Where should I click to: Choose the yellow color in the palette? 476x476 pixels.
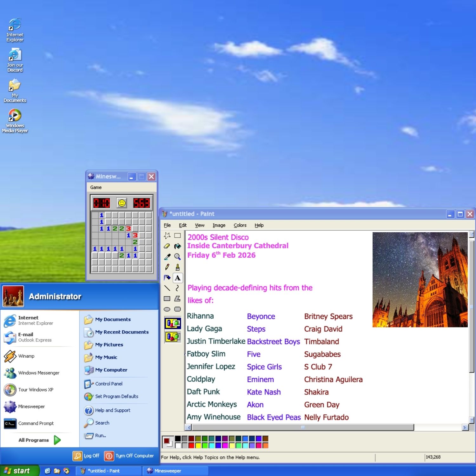click(x=198, y=446)
